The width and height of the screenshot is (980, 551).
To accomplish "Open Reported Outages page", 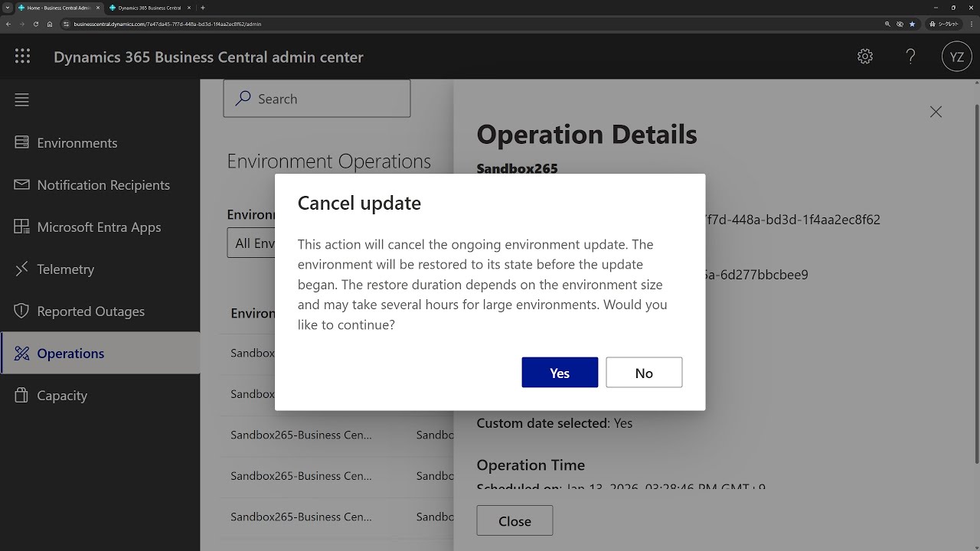I will click(x=100, y=311).
